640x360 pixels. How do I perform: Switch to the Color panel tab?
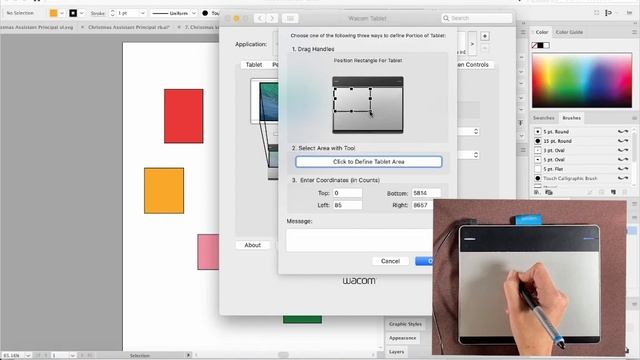point(542,32)
